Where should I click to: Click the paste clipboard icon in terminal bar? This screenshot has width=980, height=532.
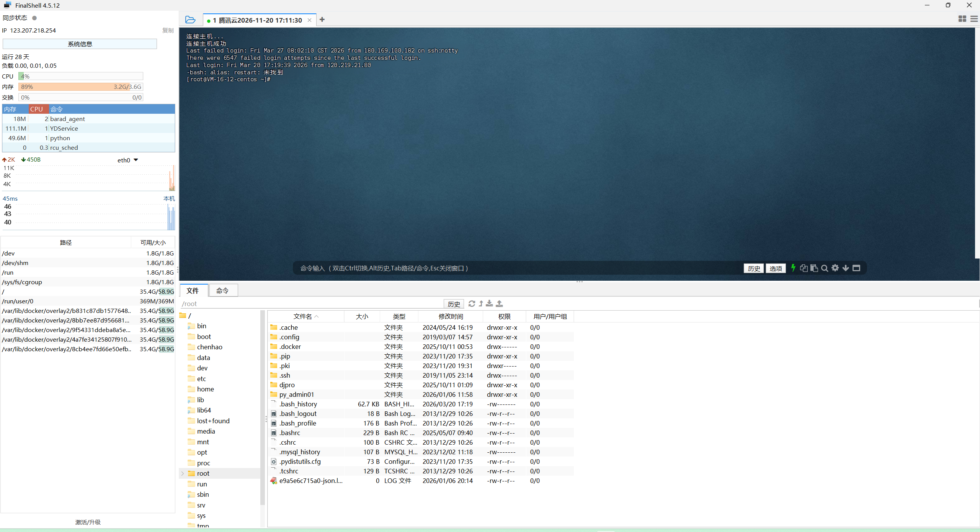814,268
